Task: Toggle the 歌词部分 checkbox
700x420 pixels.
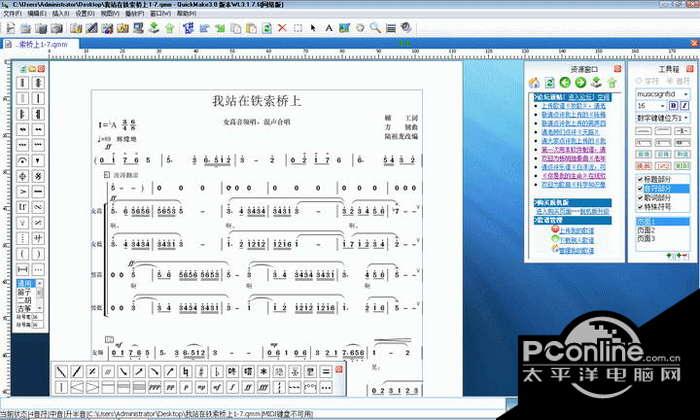Action: click(640, 198)
